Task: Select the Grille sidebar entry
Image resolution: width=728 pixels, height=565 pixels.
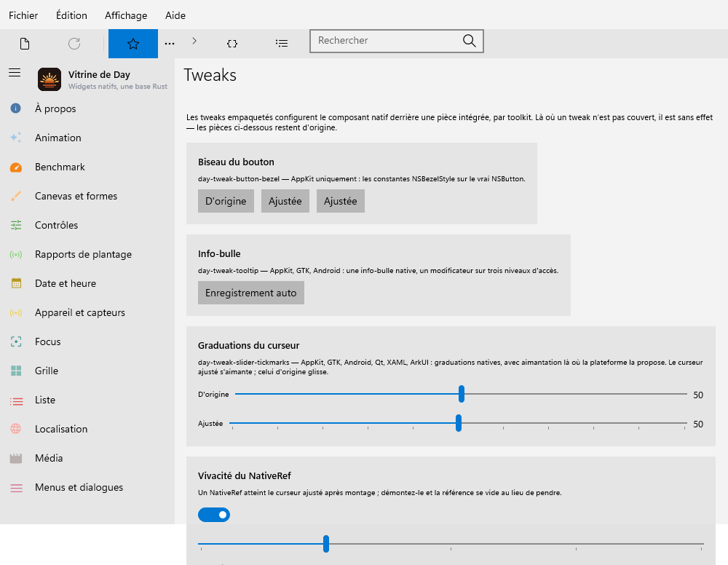Action: click(x=87, y=371)
